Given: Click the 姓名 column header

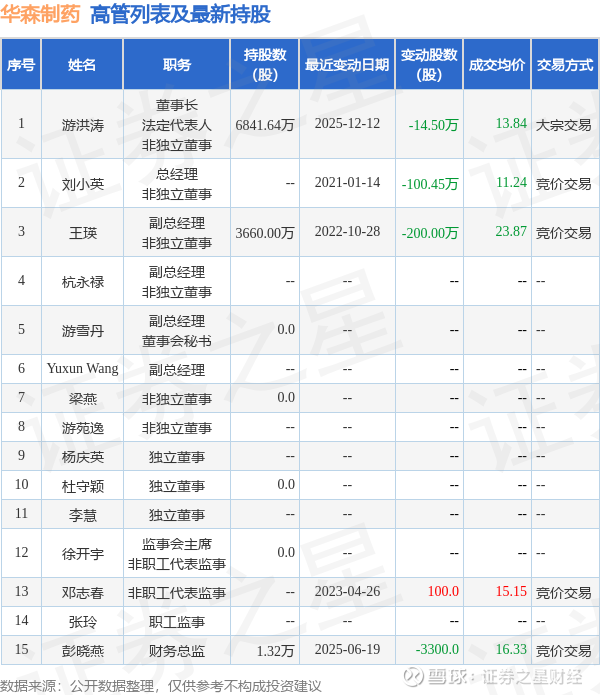Looking at the screenshot, I should pyautogui.click(x=82, y=65).
